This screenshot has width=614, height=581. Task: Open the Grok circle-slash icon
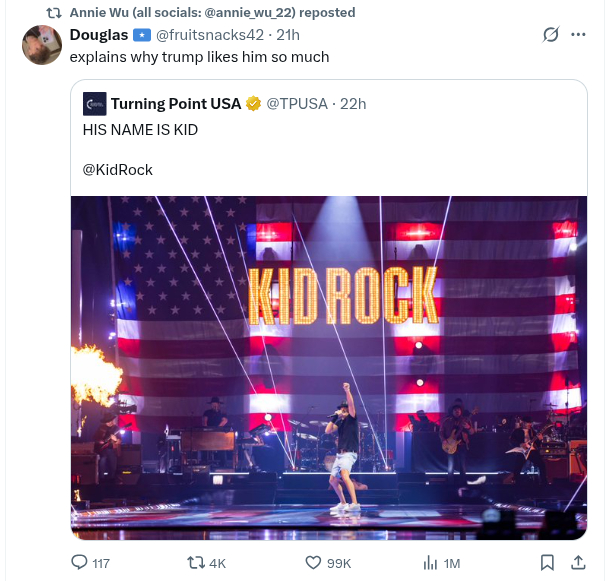pyautogui.click(x=549, y=35)
